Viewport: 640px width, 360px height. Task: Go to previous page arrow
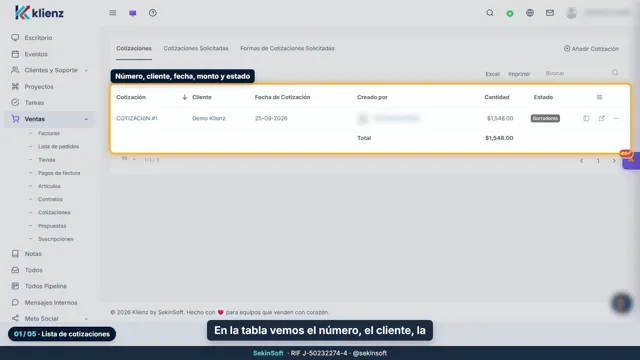(582, 161)
